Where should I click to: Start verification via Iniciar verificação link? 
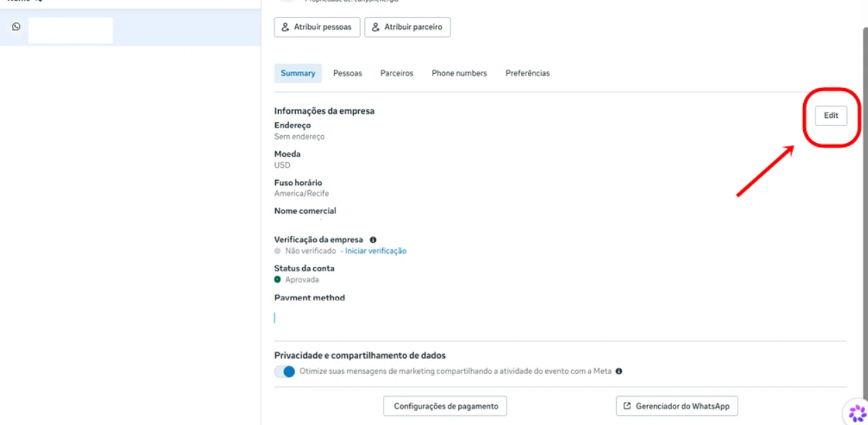tap(376, 251)
